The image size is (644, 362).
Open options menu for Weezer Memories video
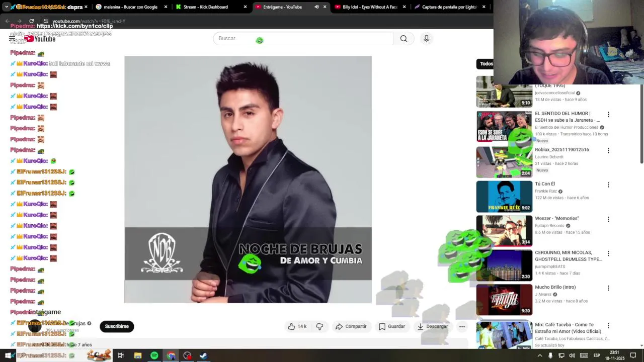(608, 219)
